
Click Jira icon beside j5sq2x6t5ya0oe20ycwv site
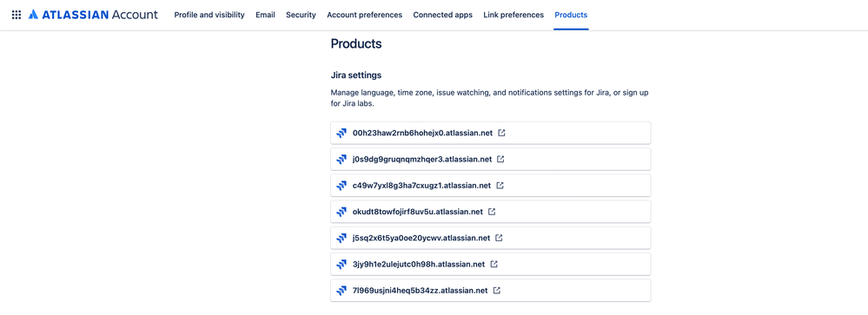coord(341,238)
